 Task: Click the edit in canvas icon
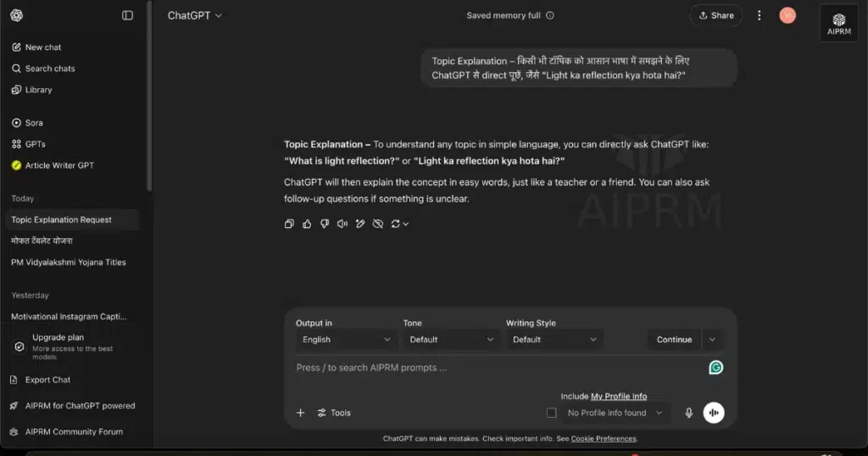359,224
